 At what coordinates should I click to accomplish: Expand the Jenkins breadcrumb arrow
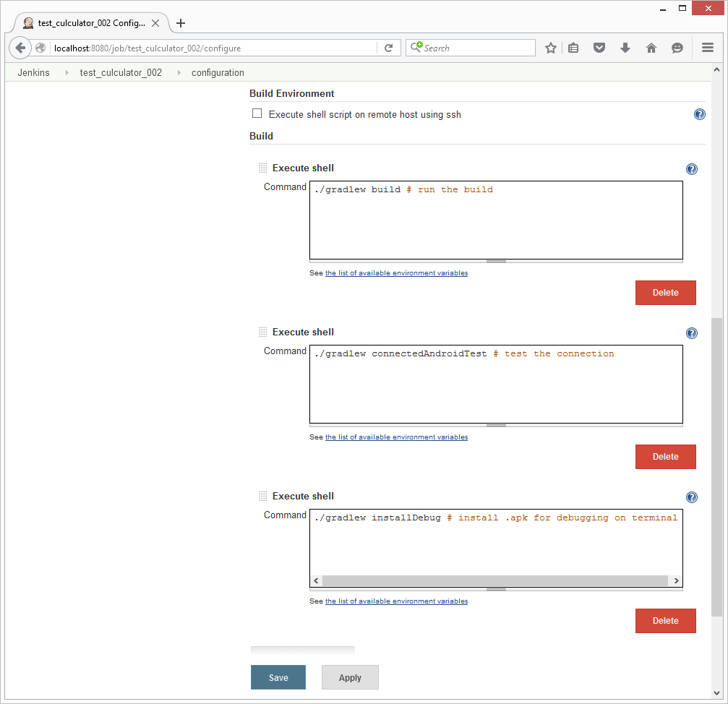(67, 73)
